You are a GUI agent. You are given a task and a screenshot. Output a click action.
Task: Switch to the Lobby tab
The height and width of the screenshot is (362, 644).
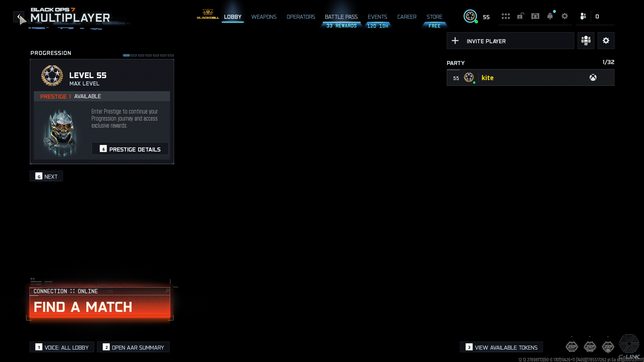pyautogui.click(x=233, y=17)
